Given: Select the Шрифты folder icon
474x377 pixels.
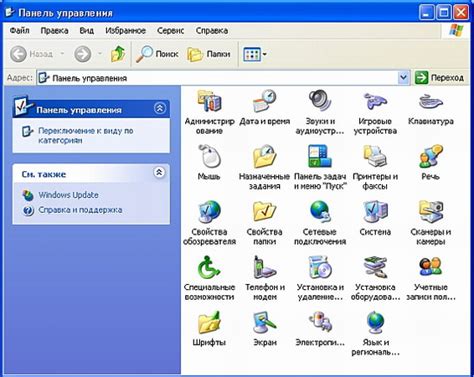Looking at the screenshot, I should coord(209,322).
